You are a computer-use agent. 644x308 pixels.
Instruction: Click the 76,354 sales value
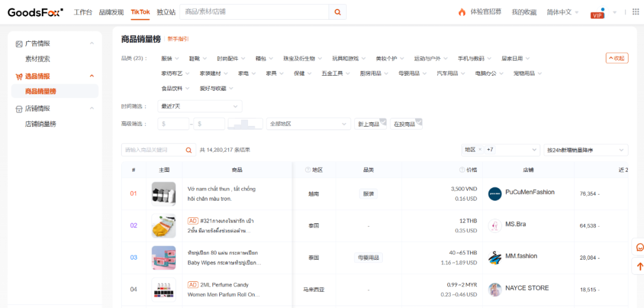click(588, 193)
